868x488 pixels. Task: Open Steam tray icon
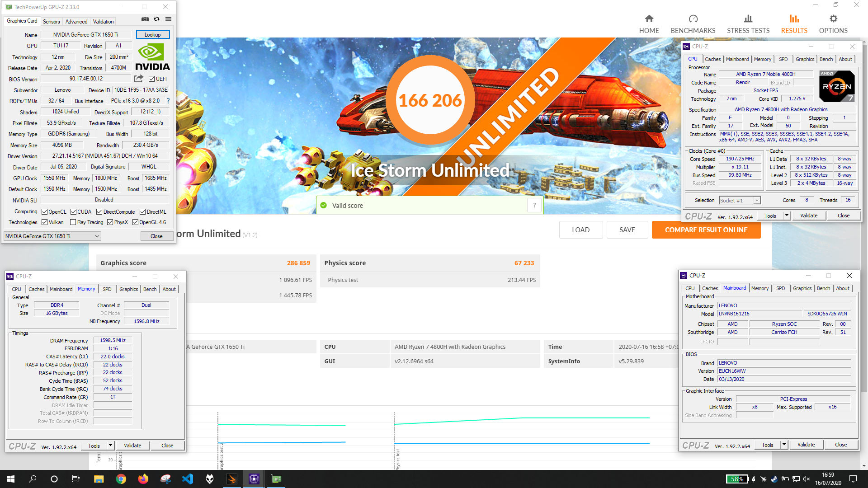click(x=774, y=479)
